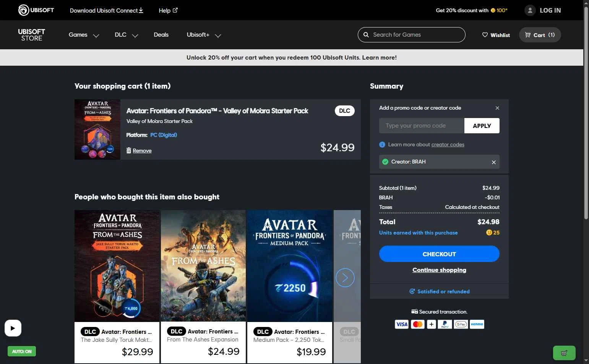Viewport: 589px width, 364px height.
Task: Toggle the AUTO: ON button
Action: point(22,351)
